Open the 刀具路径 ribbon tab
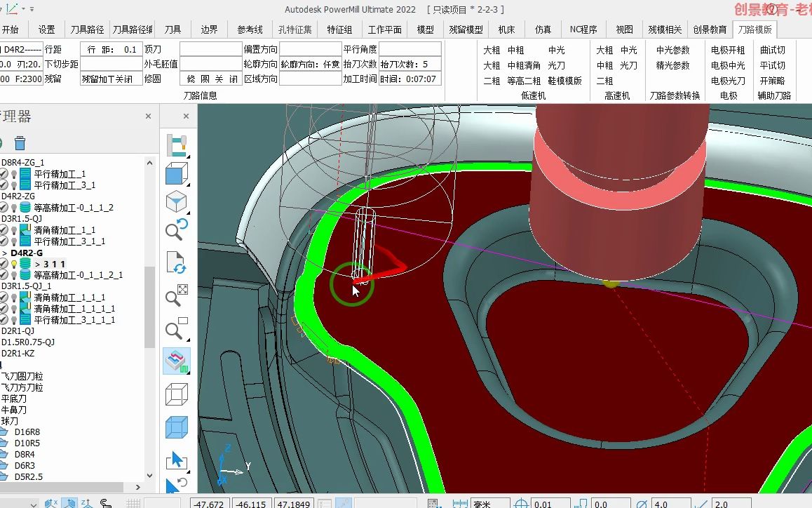This screenshot has height=508, width=812. point(87,29)
